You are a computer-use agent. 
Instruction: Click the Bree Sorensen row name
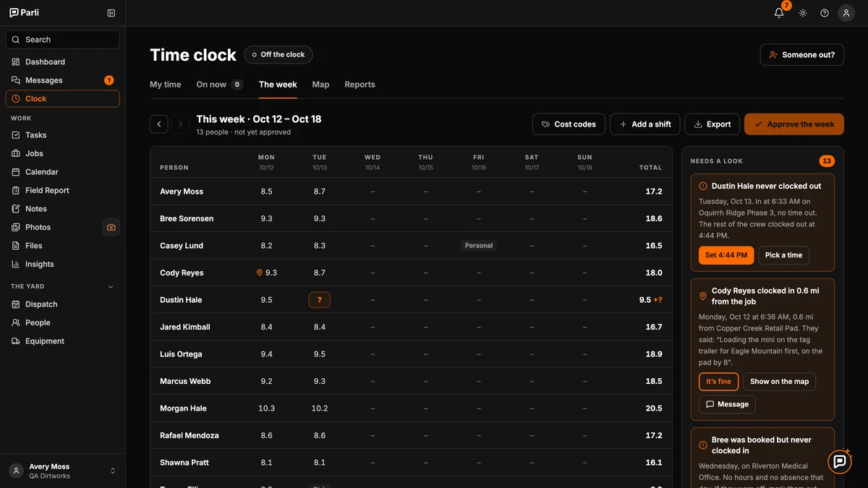pos(187,218)
